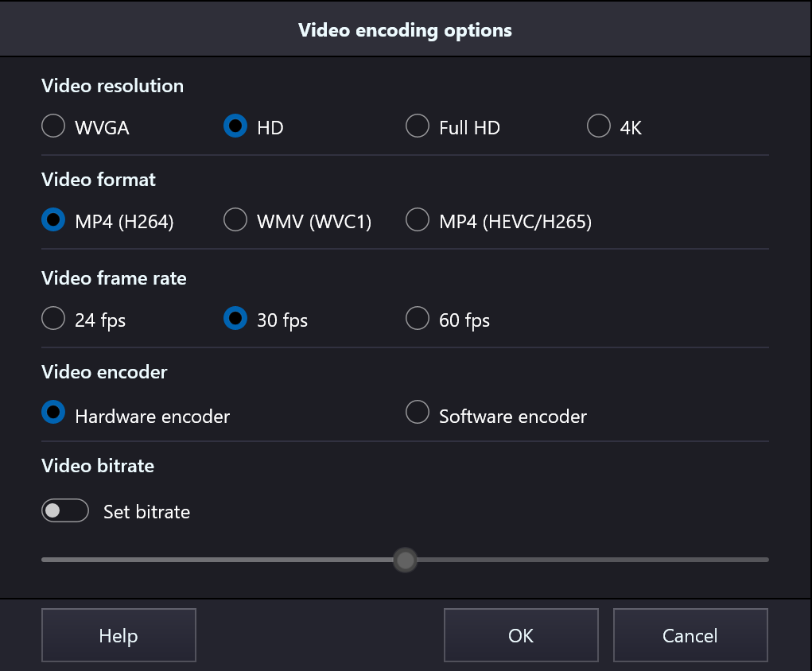Click the far right end of bitrate slider
This screenshot has height=671, width=812.
click(765, 560)
